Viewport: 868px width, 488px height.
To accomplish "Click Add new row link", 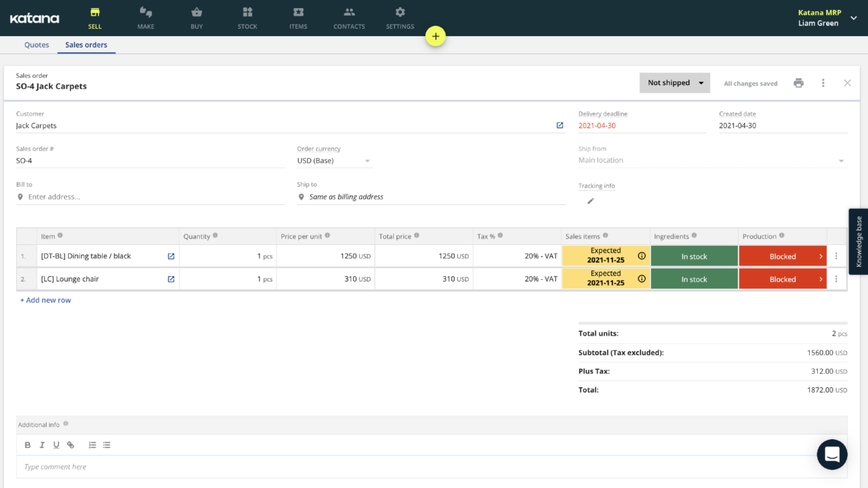I will (45, 300).
